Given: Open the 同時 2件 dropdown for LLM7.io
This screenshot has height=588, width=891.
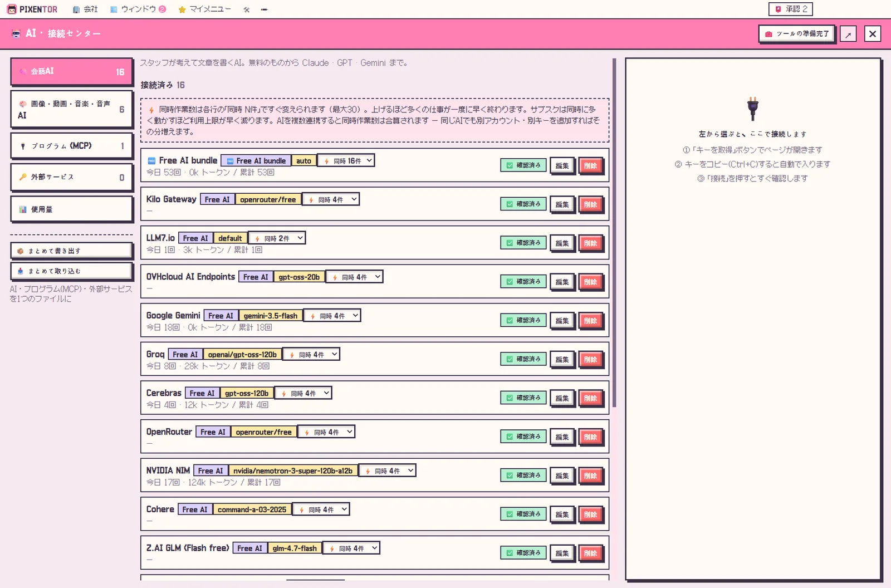Looking at the screenshot, I should click(x=277, y=238).
